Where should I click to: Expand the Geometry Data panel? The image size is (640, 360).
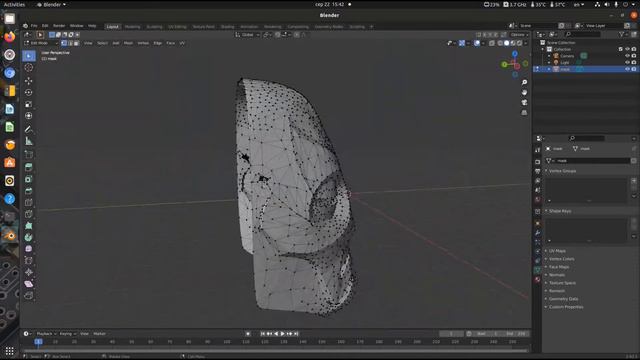[x=563, y=299]
